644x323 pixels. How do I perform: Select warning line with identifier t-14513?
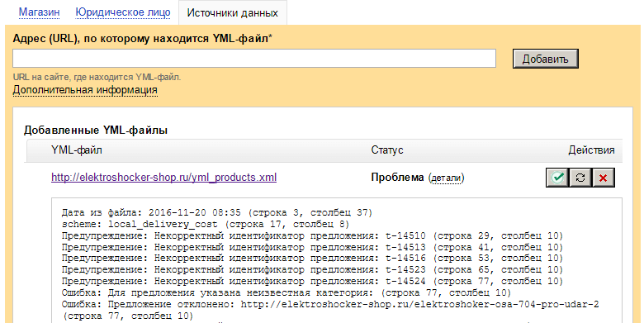point(312,247)
